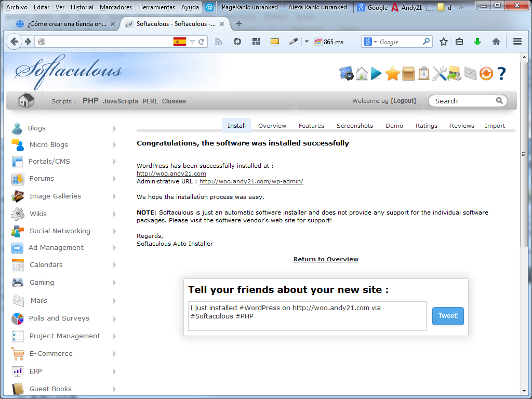This screenshot has height=399, width=532.
Task: Open the Google bookmark in bookmarks toolbar
Action: tap(373, 7)
